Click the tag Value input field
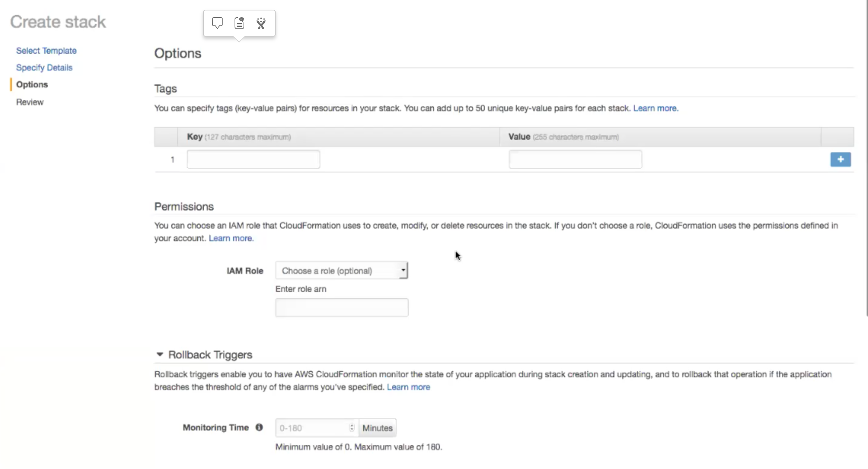 (x=575, y=159)
